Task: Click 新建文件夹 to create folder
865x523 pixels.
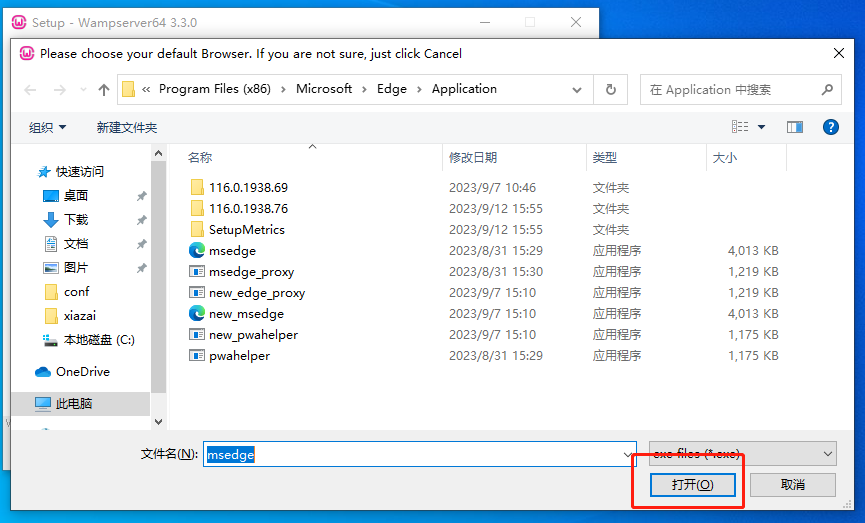Action: [x=126, y=127]
